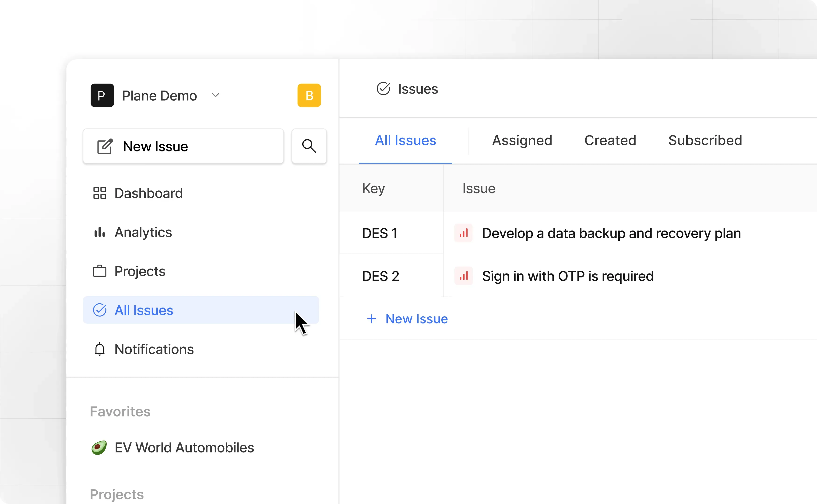Select All Issues in the sidebar
Image resolution: width=817 pixels, height=504 pixels.
(x=144, y=310)
